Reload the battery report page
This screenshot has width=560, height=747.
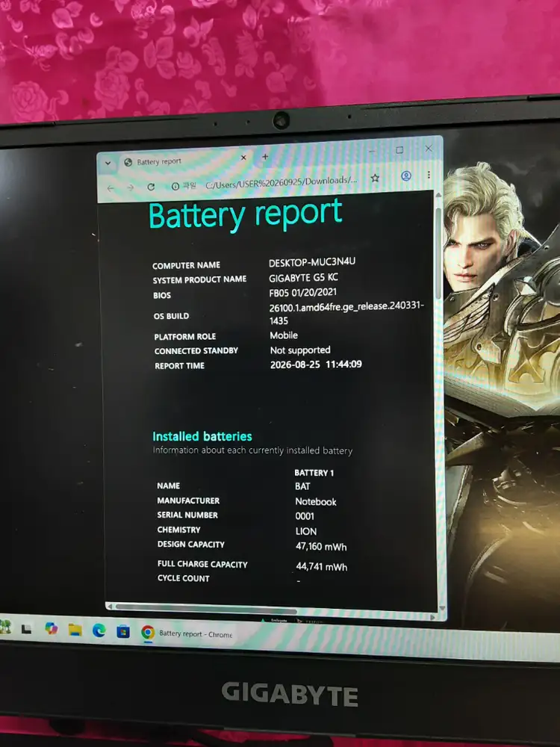[x=151, y=187]
